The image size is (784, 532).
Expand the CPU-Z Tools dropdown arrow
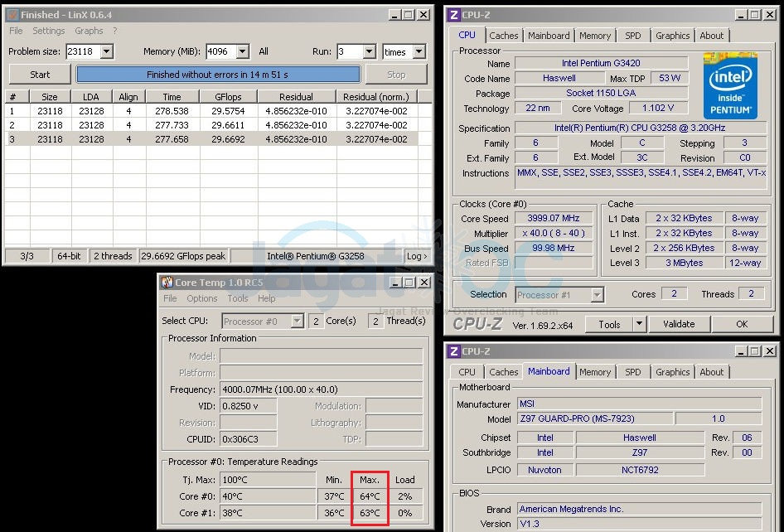(x=639, y=324)
